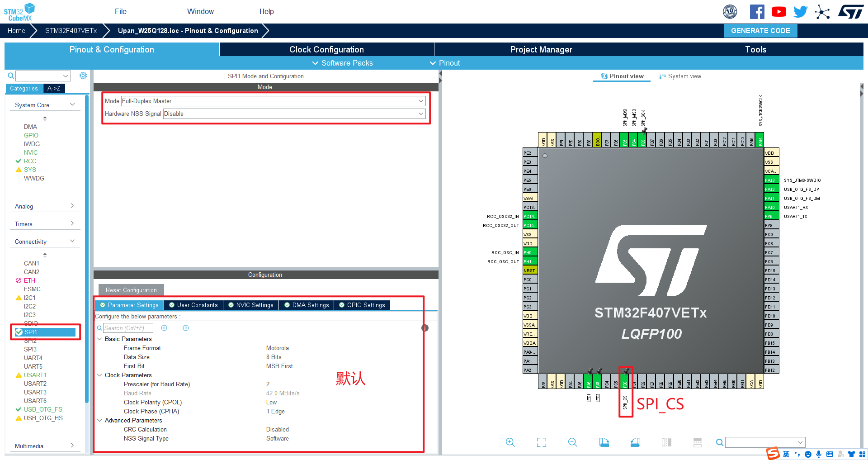Viewport: 868px width, 460px height.
Task: Open the Window menu
Action: pos(200,11)
